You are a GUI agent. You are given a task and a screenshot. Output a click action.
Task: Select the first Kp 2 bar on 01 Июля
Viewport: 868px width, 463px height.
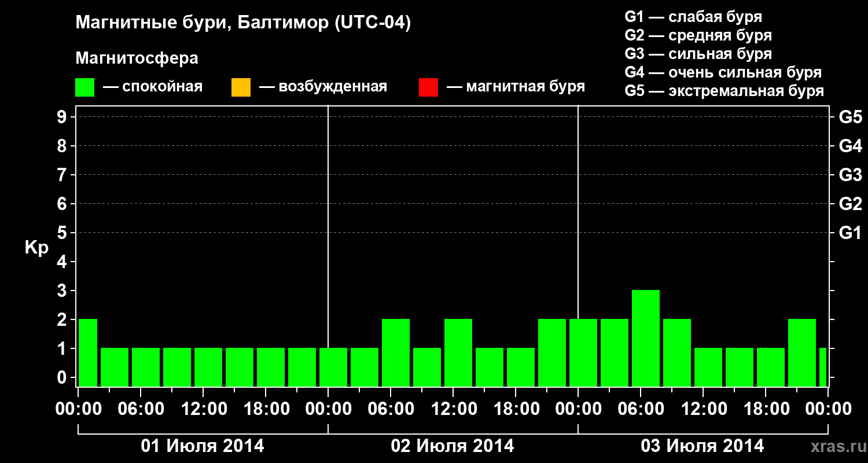click(88, 352)
